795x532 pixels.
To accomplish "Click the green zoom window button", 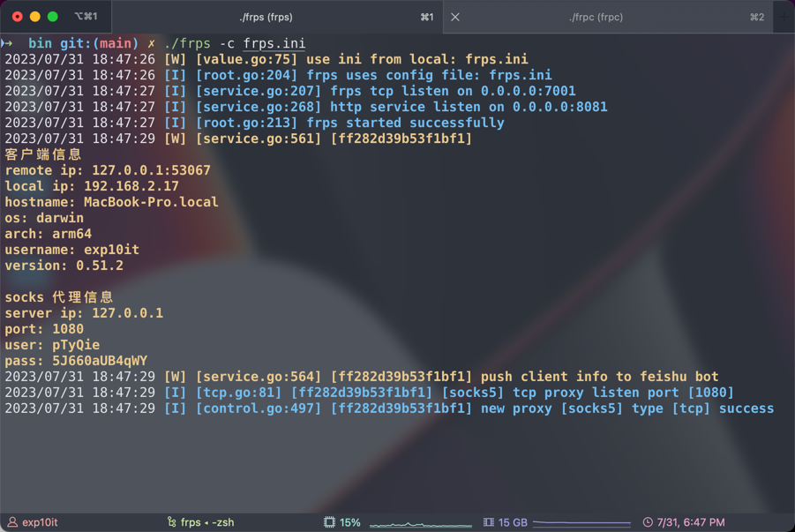I will (52, 17).
